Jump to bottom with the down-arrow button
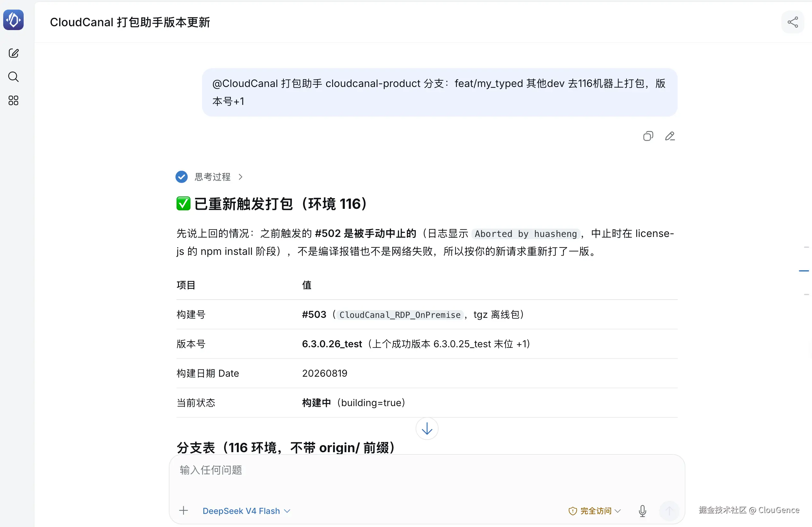Screen dimensions: 812x527 pos(427,429)
